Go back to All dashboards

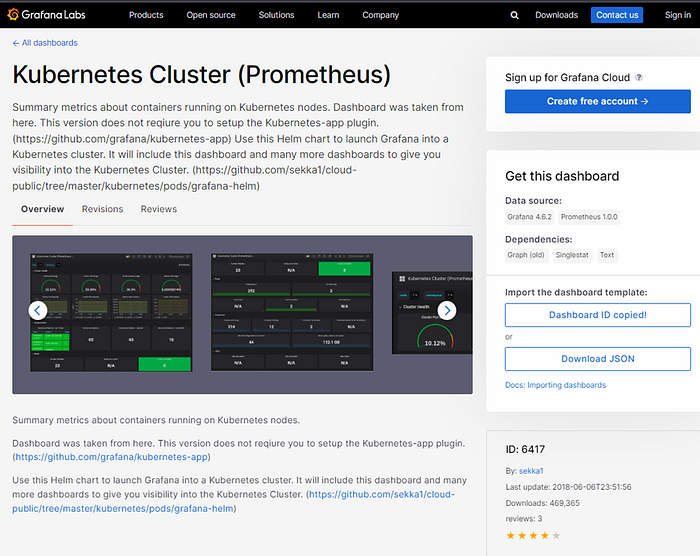tap(45, 43)
